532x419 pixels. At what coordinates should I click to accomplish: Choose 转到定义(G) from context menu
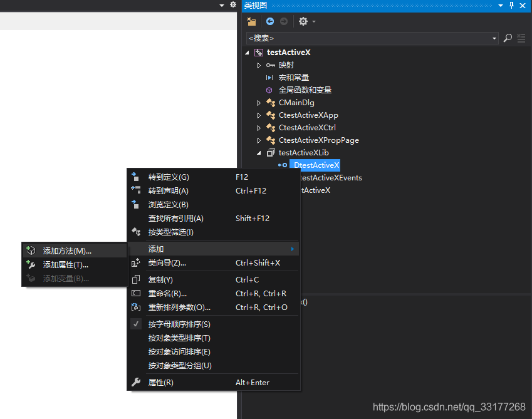point(214,177)
